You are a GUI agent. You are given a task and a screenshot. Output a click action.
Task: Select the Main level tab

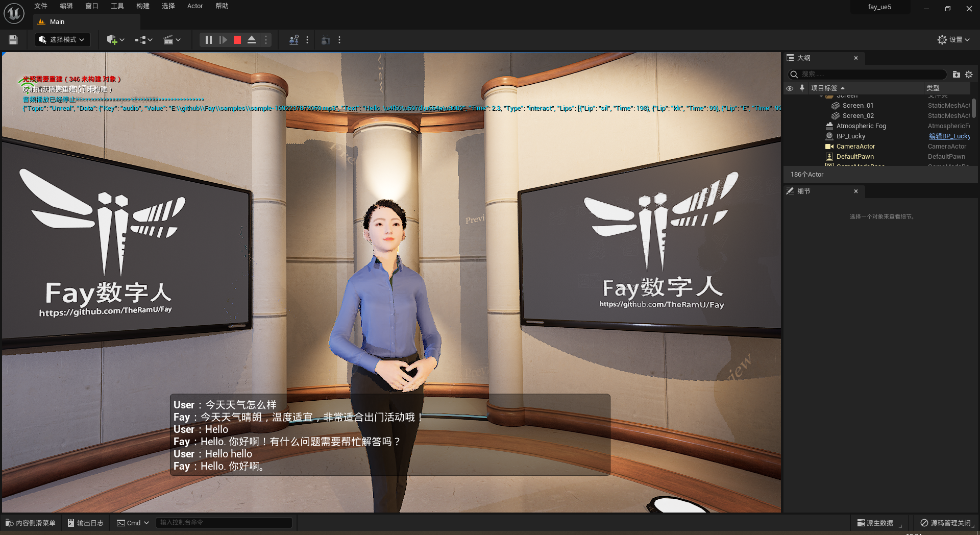coord(86,22)
